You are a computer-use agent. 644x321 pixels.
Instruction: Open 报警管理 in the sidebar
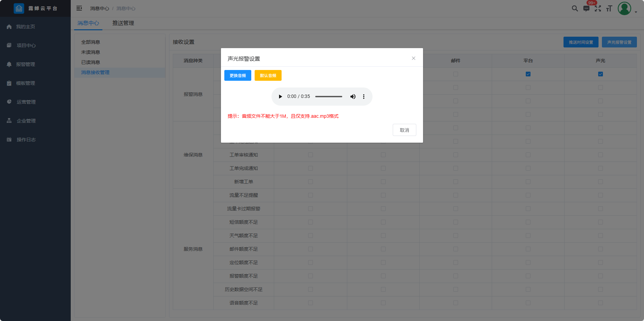pos(26,64)
